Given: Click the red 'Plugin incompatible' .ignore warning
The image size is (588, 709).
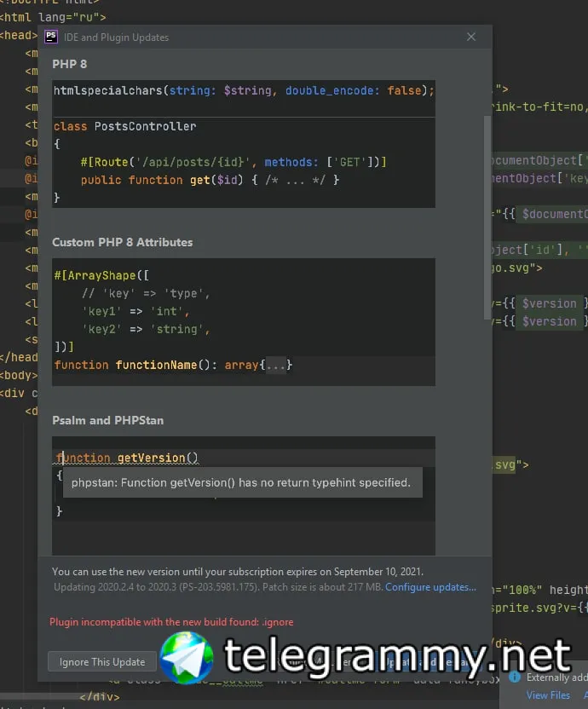Looking at the screenshot, I should [171, 622].
